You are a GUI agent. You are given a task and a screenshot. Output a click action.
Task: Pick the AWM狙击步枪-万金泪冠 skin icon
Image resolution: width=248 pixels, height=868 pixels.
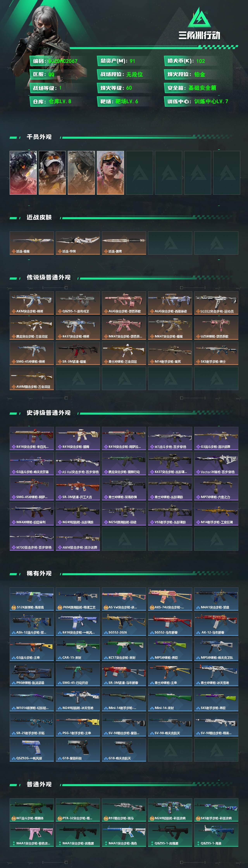pos(32,378)
